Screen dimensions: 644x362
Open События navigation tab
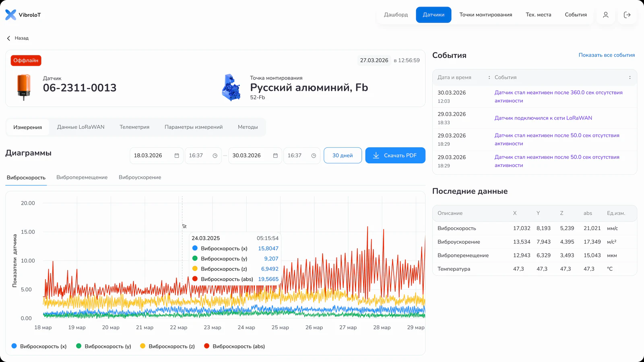click(x=576, y=15)
